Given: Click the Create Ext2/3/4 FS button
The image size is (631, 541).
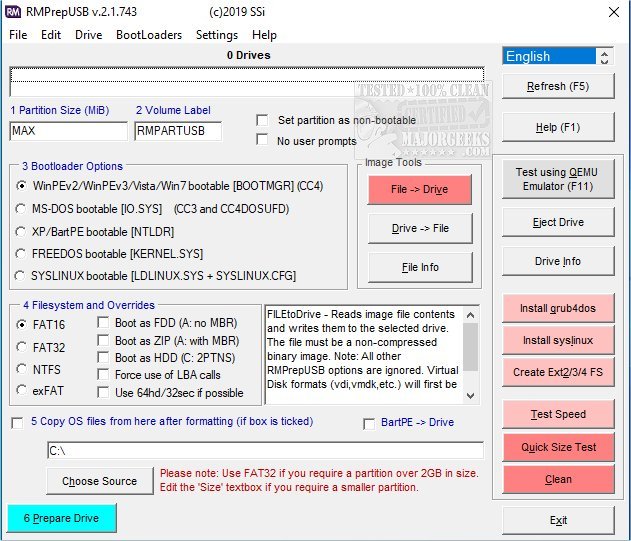Looking at the screenshot, I should click(x=558, y=372).
